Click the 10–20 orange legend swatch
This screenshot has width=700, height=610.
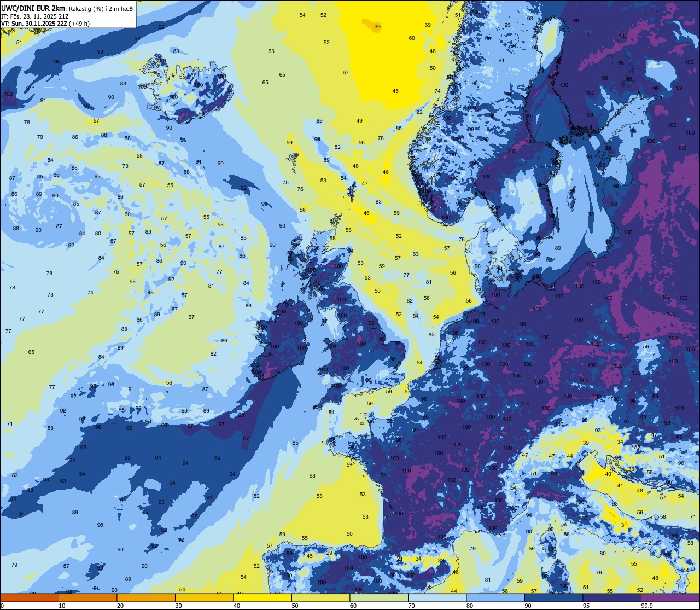[87, 598]
